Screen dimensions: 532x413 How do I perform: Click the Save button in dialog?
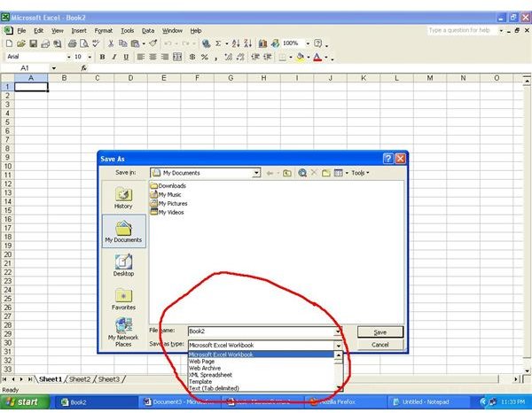coord(380,332)
